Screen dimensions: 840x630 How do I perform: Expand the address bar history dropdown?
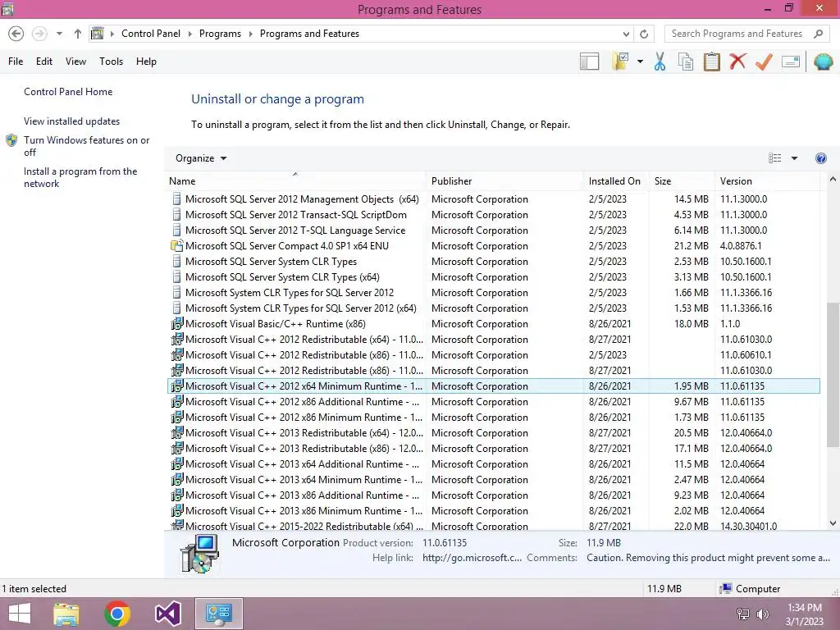coord(626,34)
